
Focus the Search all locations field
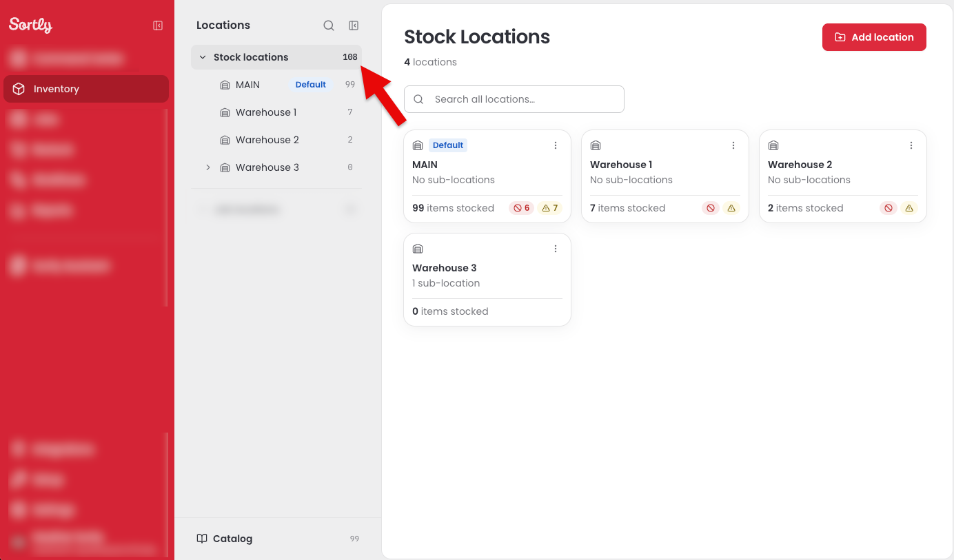pyautogui.click(x=514, y=99)
